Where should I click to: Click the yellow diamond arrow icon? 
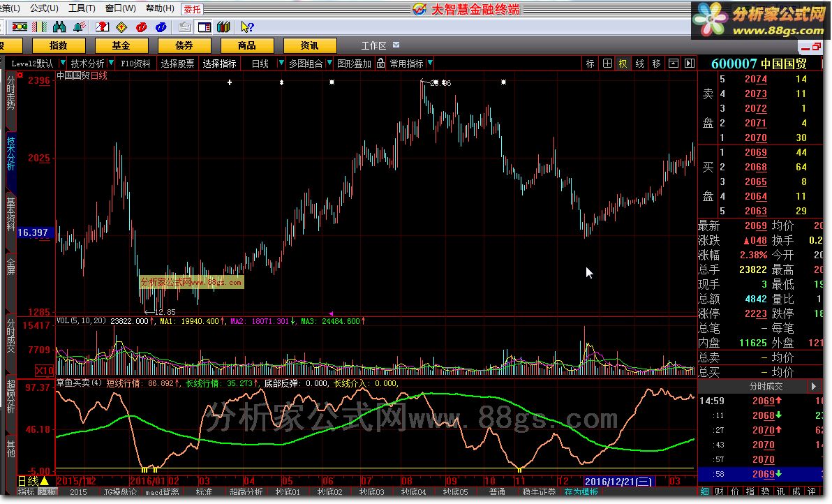pyautogui.click(x=121, y=27)
